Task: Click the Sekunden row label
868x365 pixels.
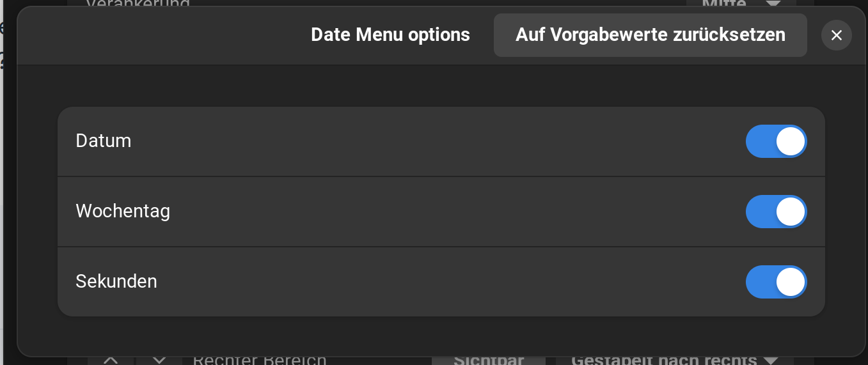Action: (116, 282)
